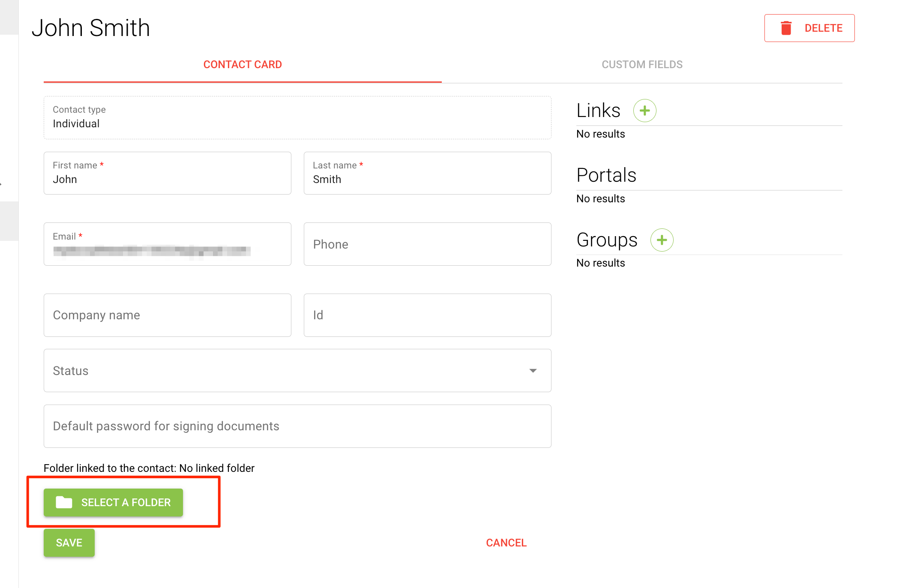
Task: Click into the Email field
Action: coord(167,250)
